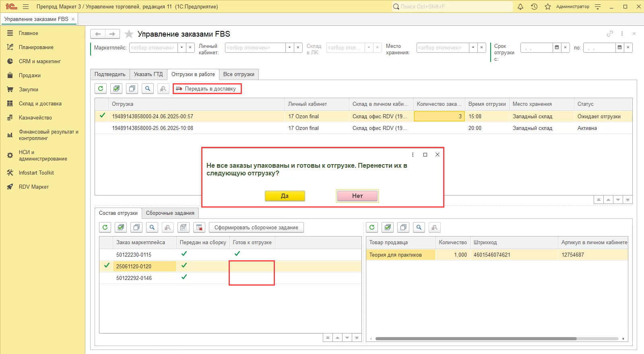Open the Сборочные задания tab
Image resolution: width=644 pixels, height=354 pixels.
click(170, 213)
